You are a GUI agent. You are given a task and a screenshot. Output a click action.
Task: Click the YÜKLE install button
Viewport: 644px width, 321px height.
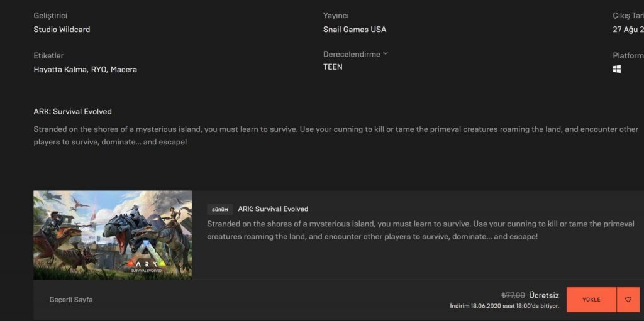point(591,300)
